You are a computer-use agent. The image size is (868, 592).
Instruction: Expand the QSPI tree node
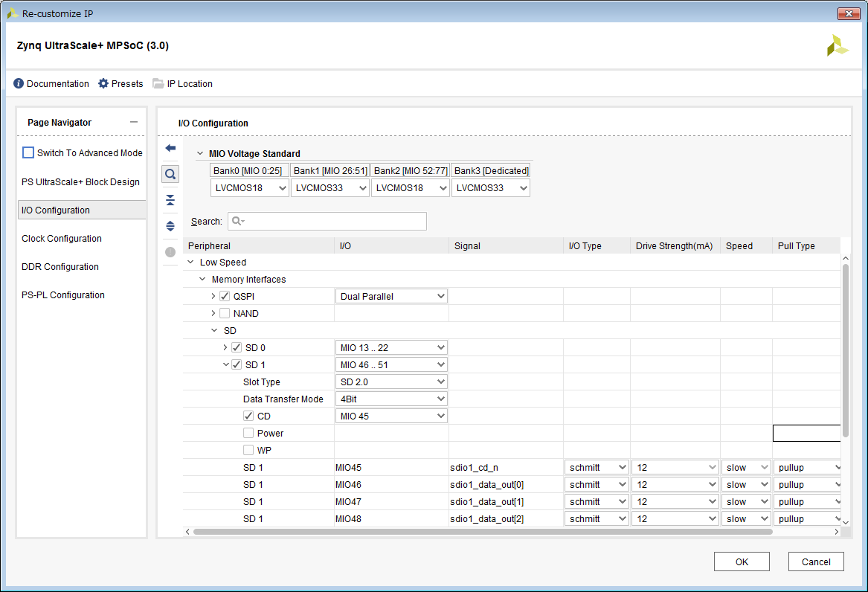[x=213, y=297]
